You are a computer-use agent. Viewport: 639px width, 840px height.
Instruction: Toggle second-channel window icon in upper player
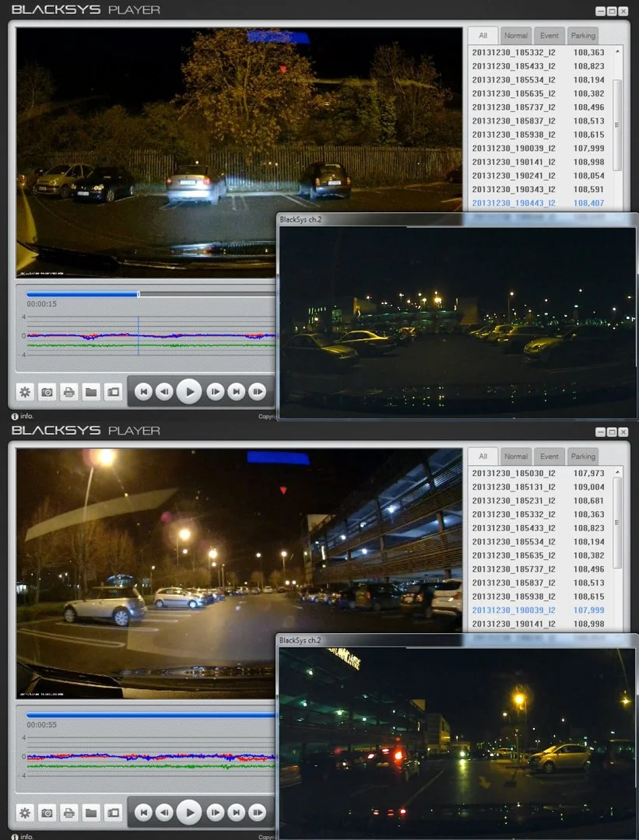pyautogui.click(x=114, y=392)
